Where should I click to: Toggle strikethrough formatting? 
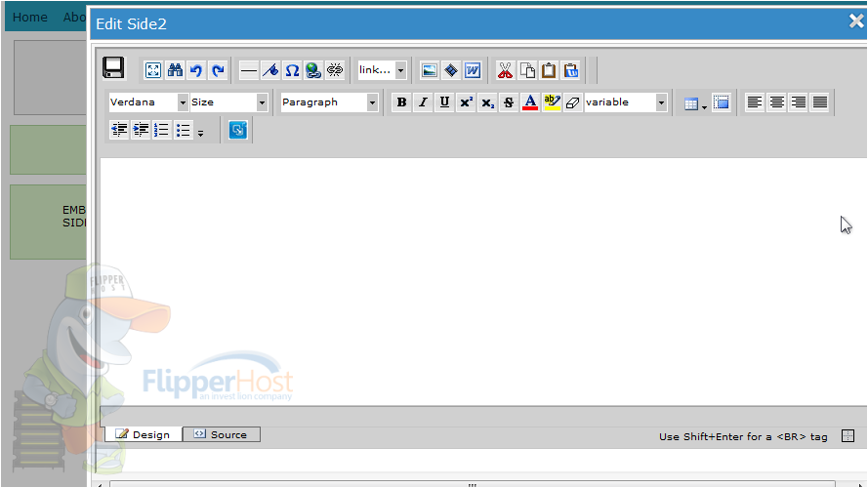tap(508, 102)
